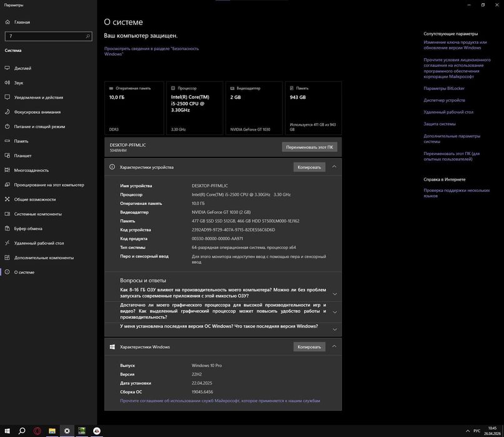This screenshot has height=437, width=504.
Task: Click the Память 943 GB card
Action: [313, 108]
